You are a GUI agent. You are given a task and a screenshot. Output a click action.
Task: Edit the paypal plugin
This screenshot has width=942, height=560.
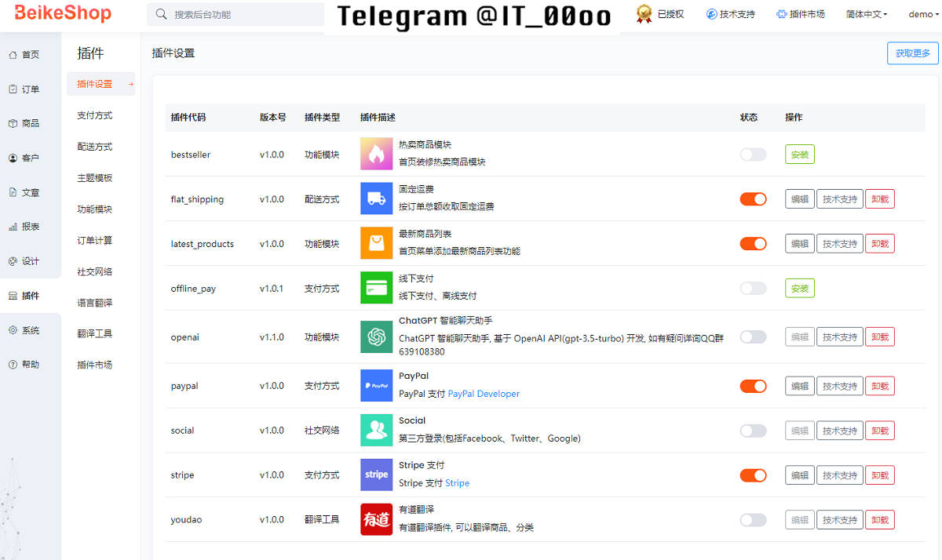(x=800, y=386)
